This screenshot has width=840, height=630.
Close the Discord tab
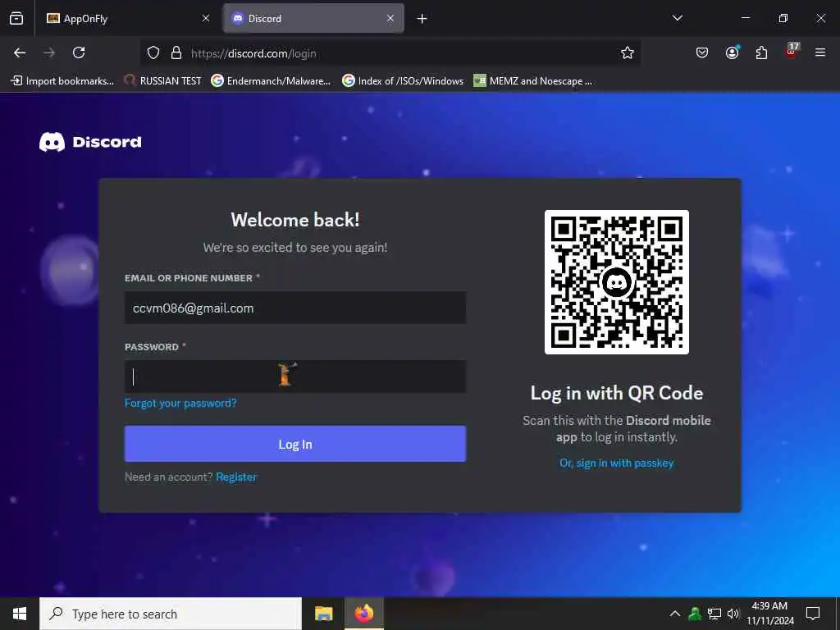(390, 19)
